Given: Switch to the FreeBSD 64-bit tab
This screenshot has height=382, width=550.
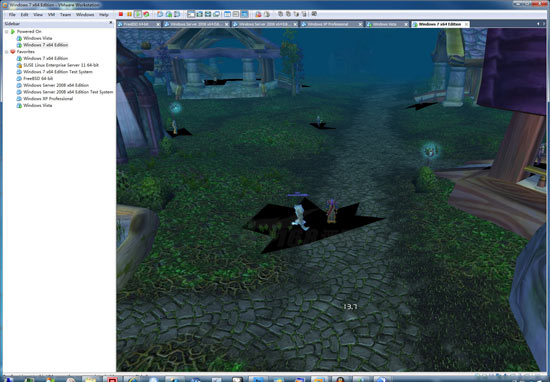Looking at the screenshot, I should pos(136,24).
